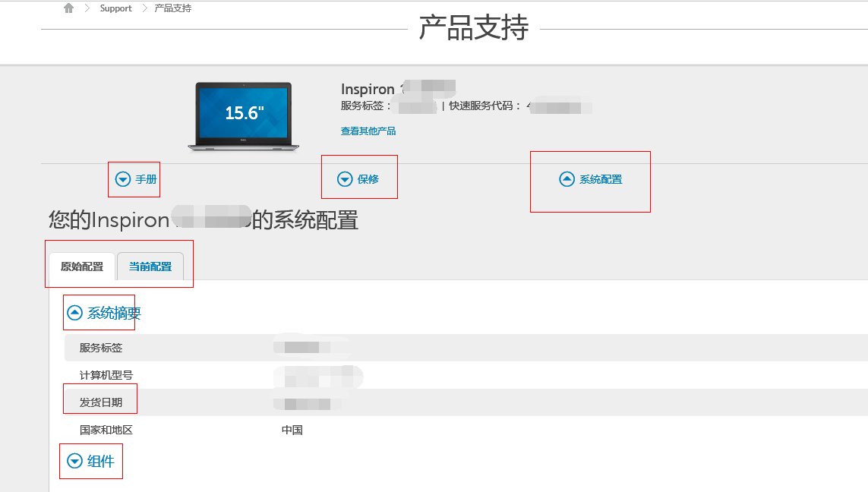Expand the 组件 disclosure section

coord(91,460)
